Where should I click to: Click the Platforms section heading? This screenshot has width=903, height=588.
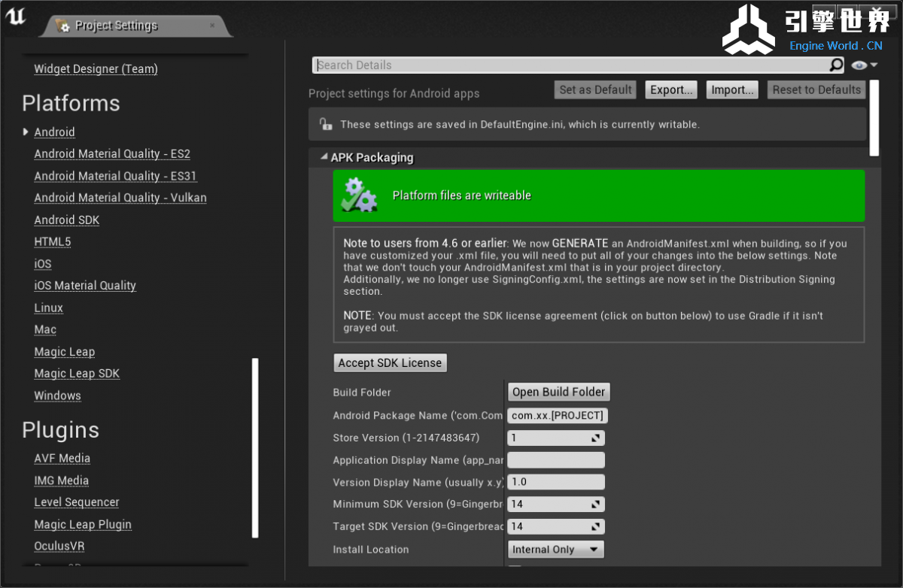71,103
